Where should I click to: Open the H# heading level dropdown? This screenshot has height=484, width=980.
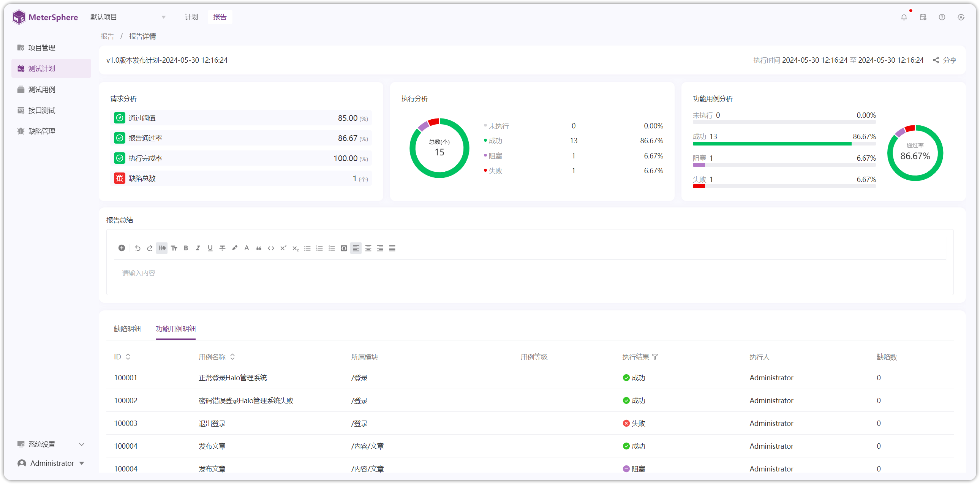coord(162,248)
